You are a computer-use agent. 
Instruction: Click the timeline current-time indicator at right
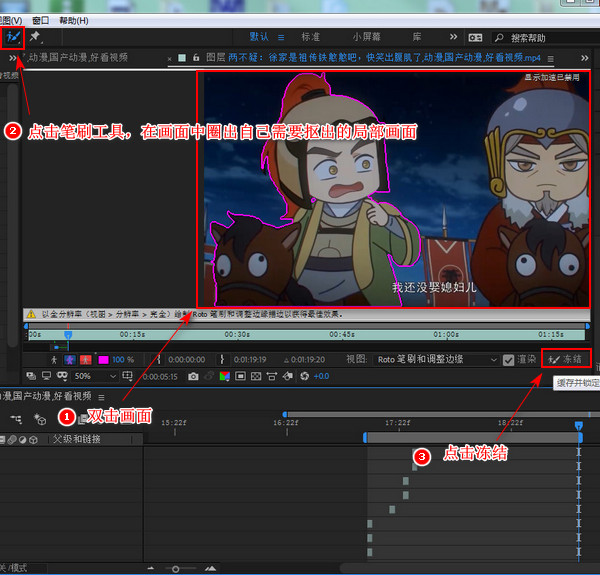(579, 425)
